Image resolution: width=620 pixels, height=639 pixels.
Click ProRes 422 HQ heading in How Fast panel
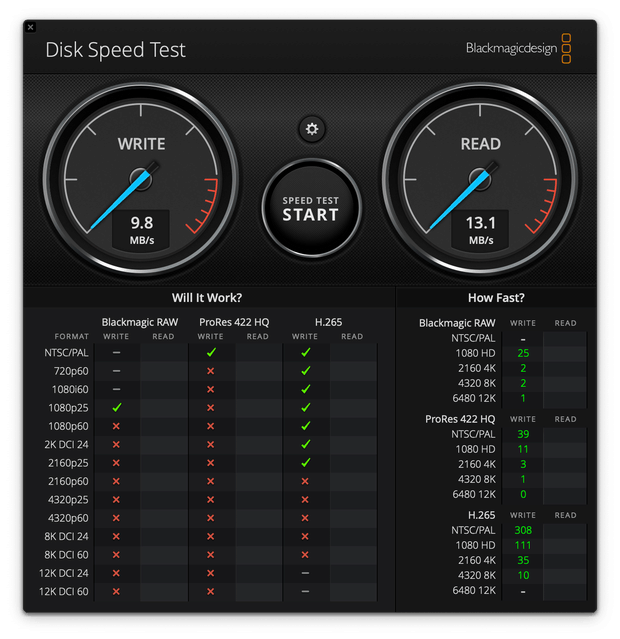pos(460,419)
